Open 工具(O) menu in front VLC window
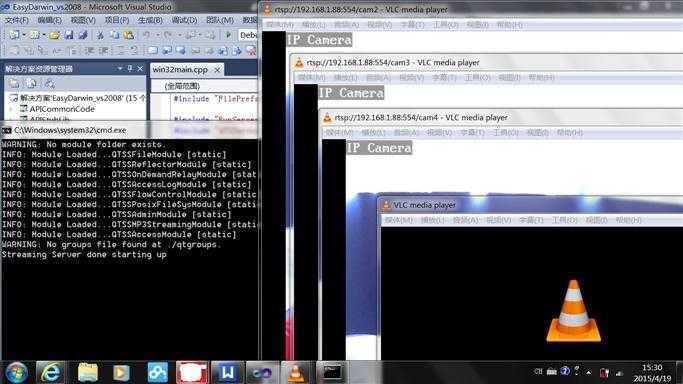The width and height of the screenshot is (683, 384). coord(565,220)
